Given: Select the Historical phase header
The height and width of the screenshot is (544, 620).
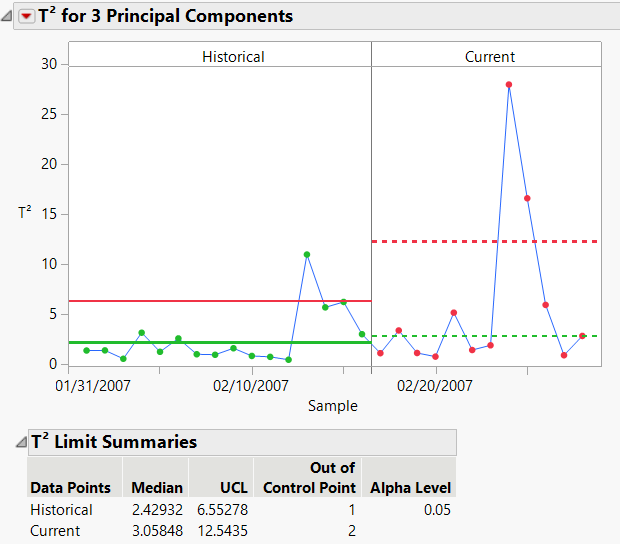Looking at the screenshot, I should coord(233,57).
